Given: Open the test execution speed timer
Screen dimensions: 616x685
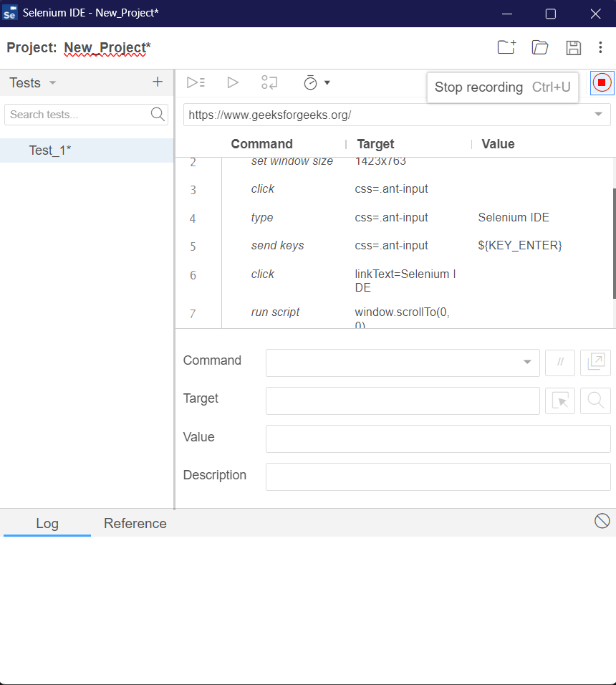Looking at the screenshot, I should point(310,82).
